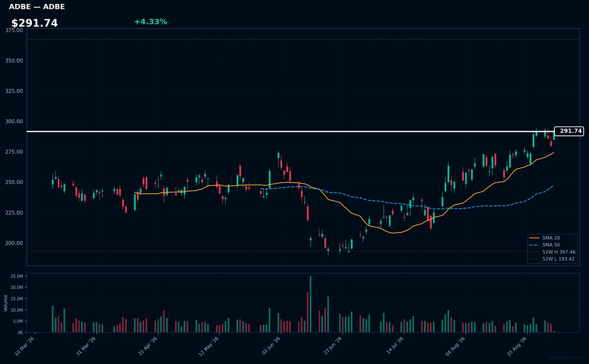Screen dimensions: 589x364
Task: Click the +4.33% change value
Action: [x=150, y=22]
